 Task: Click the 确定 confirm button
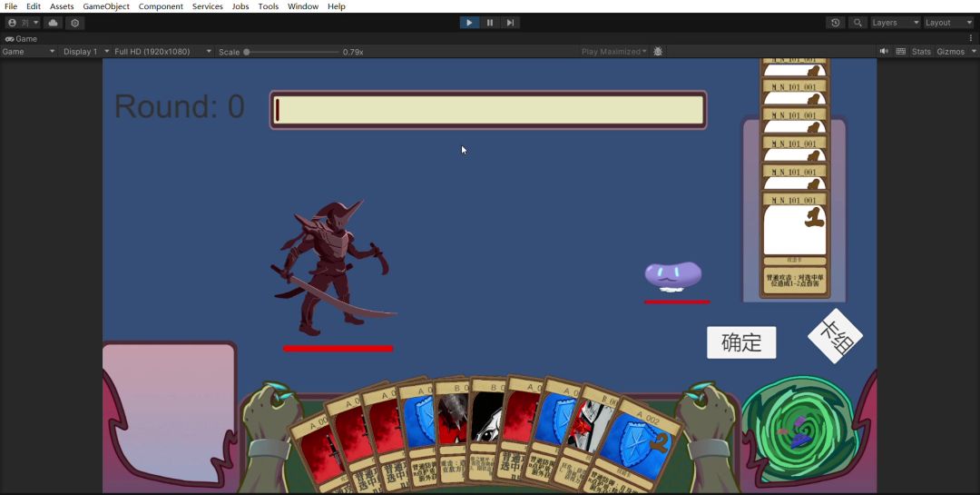(741, 342)
